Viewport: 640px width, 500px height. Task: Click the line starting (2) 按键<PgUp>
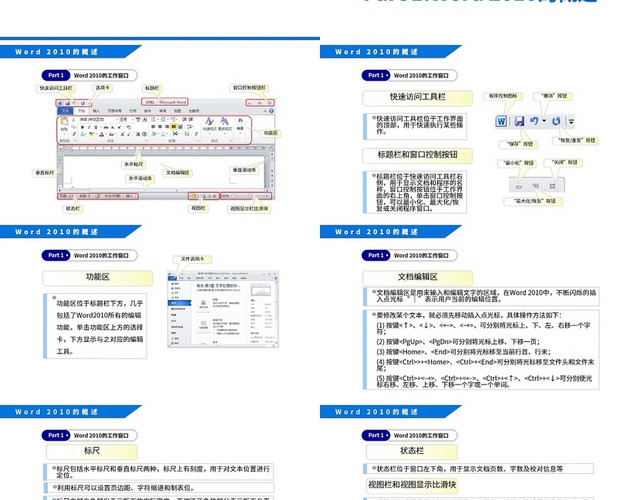click(458, 342)
